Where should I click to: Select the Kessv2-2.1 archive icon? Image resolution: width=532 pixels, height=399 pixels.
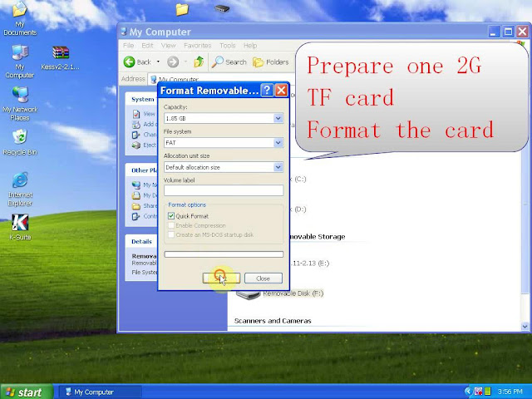click(61, 57)
